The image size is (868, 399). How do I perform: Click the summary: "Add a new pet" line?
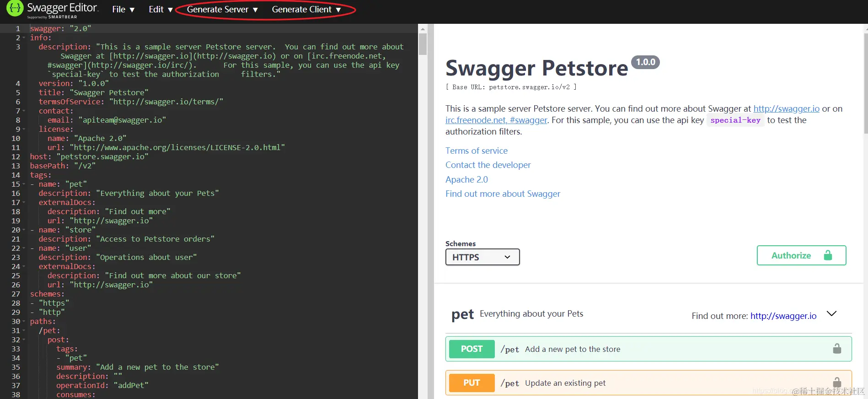pos(138,367)
